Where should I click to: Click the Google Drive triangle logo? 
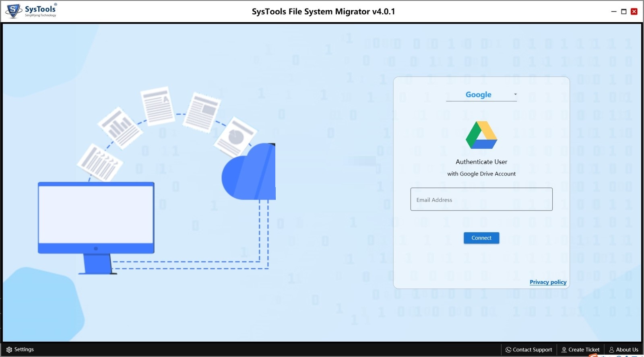[x=481, y=135]
